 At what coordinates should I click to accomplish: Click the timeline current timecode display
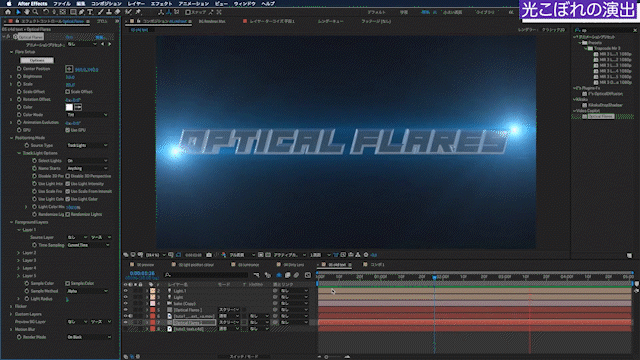tap(142, 273)
